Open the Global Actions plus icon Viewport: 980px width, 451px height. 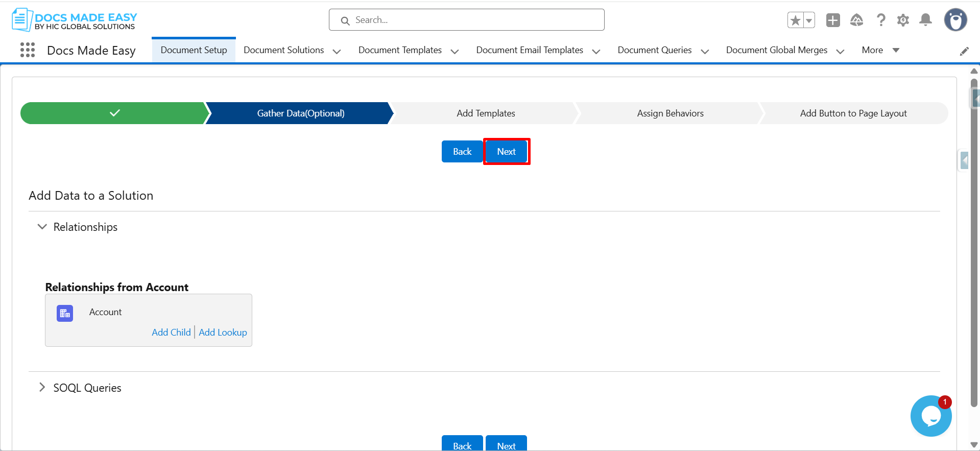[x=833, y=20]
